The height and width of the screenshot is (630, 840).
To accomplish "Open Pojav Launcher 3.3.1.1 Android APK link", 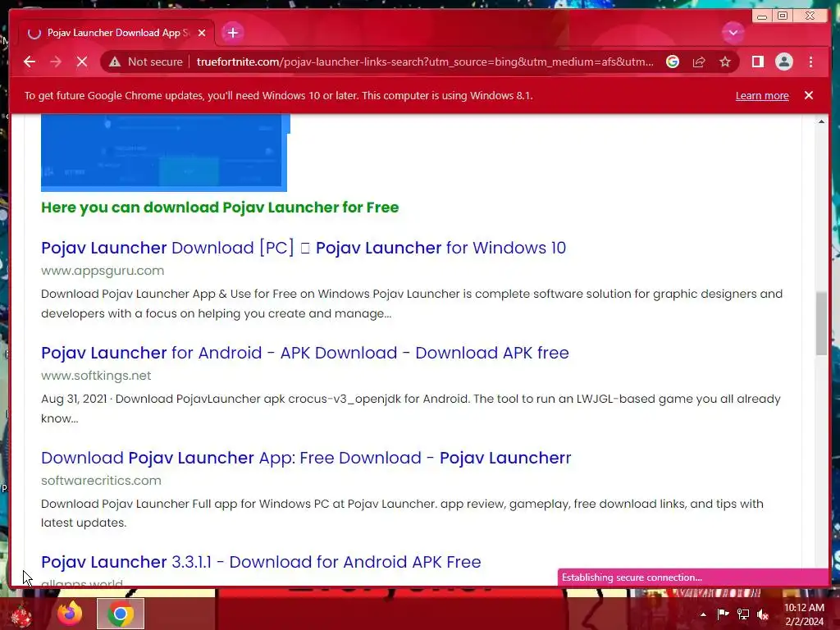I will pyautogui.click(x=261, y=562).
